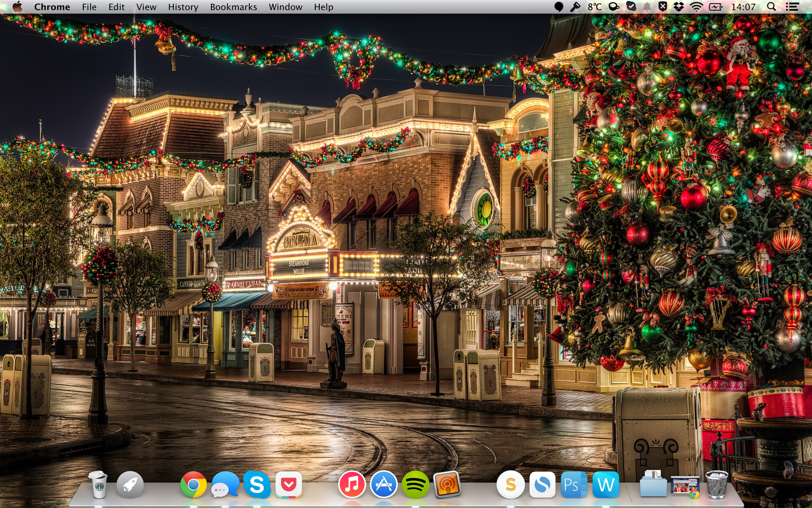Click the coffee cup menu bar icon

tap(614, 7)
